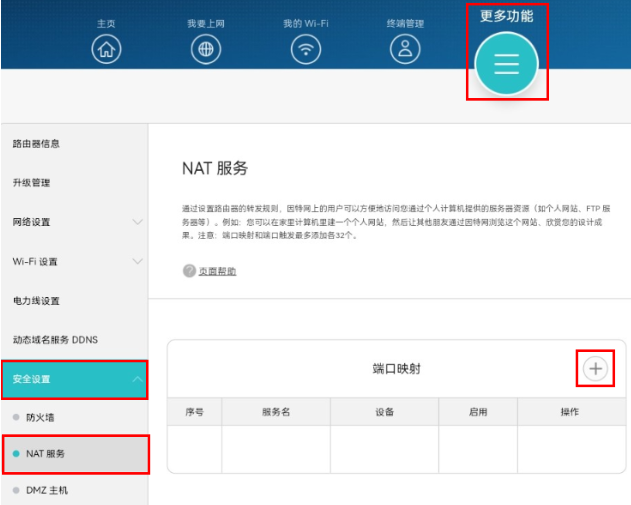Open 电力线设置 in the sidebar
This screenshot has height=505, width=631.
[x=36, y=301]
